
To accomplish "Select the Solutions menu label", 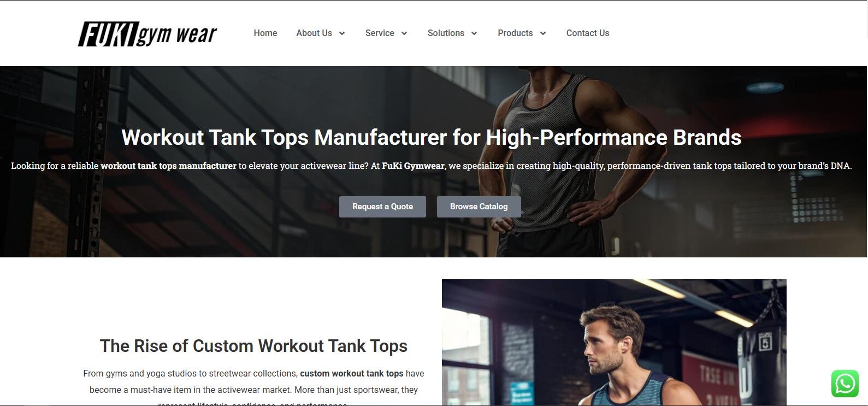I will click(446, 33).
